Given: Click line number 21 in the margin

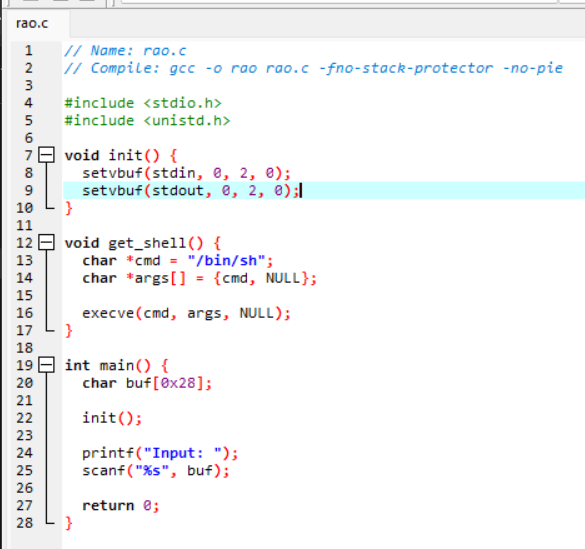Looking at the screenshot, I should [x=25, y=400].
